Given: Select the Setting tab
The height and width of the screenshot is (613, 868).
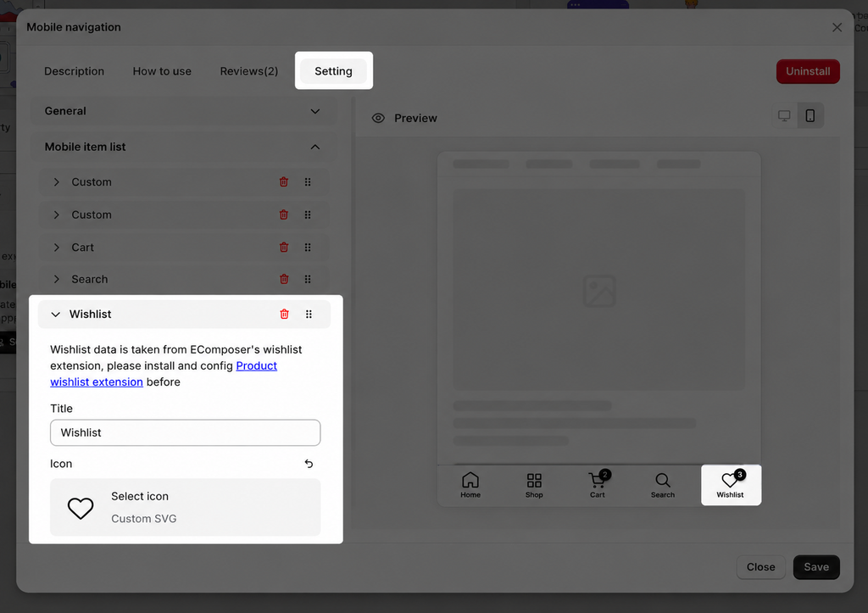Looking at the screenshot, I should tap(333, 71).
